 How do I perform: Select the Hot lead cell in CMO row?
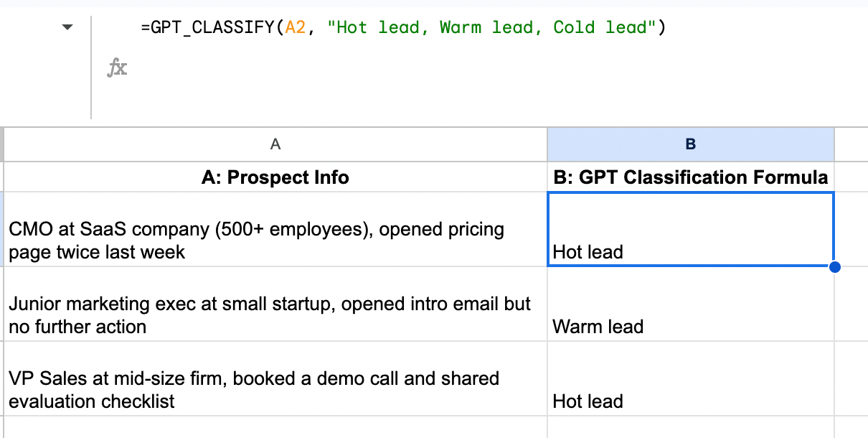click(x=690, y=230)
